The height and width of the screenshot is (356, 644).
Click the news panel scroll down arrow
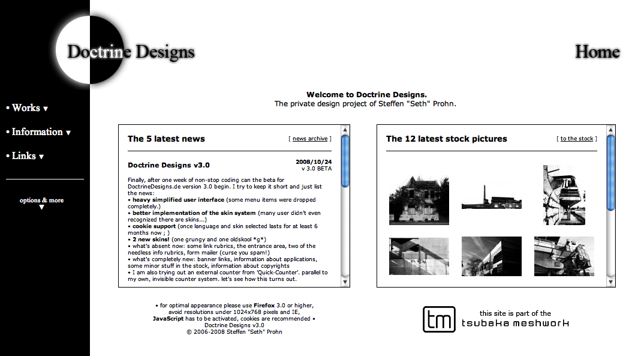(x=345, y=282)
